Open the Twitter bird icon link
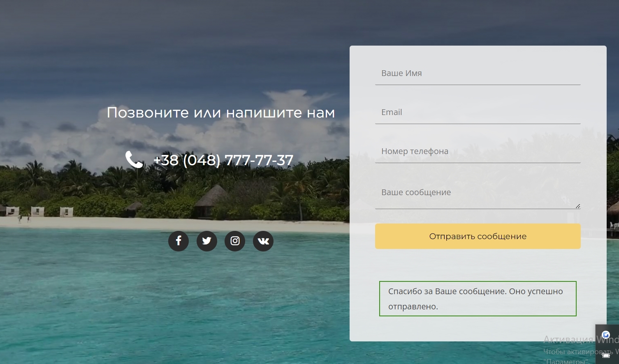The image size is (619, 364). pyautogui.click(x=207, y=241)
